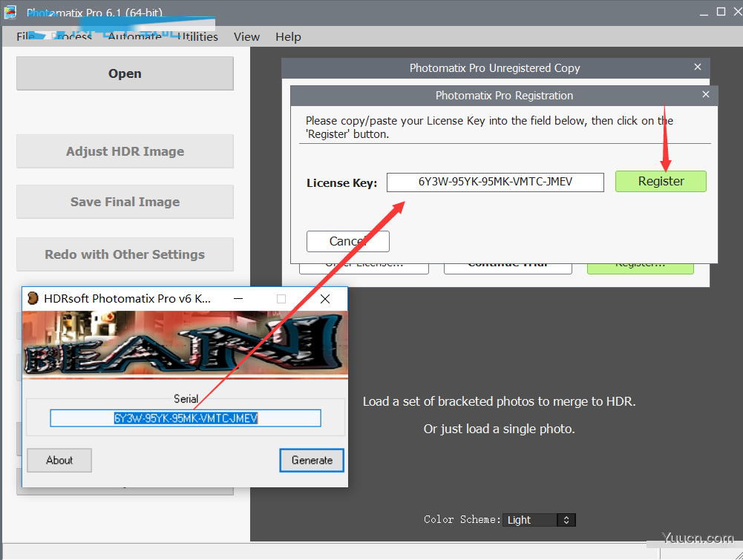Open the Utilities menu
Image resolution: width=743 pixels, height=560 pixels.
(198, 36)
